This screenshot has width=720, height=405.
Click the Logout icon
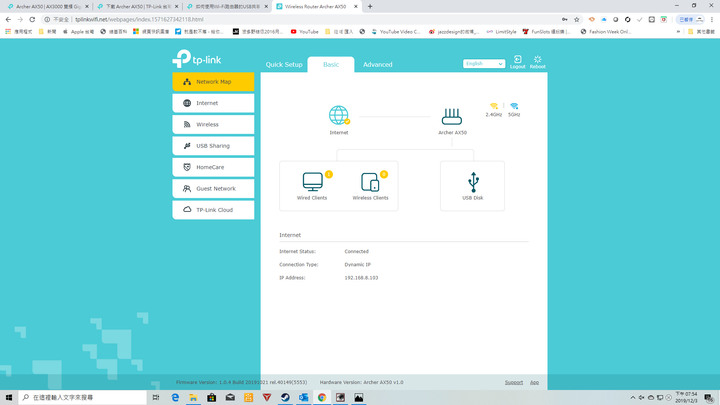coord(518,62)
